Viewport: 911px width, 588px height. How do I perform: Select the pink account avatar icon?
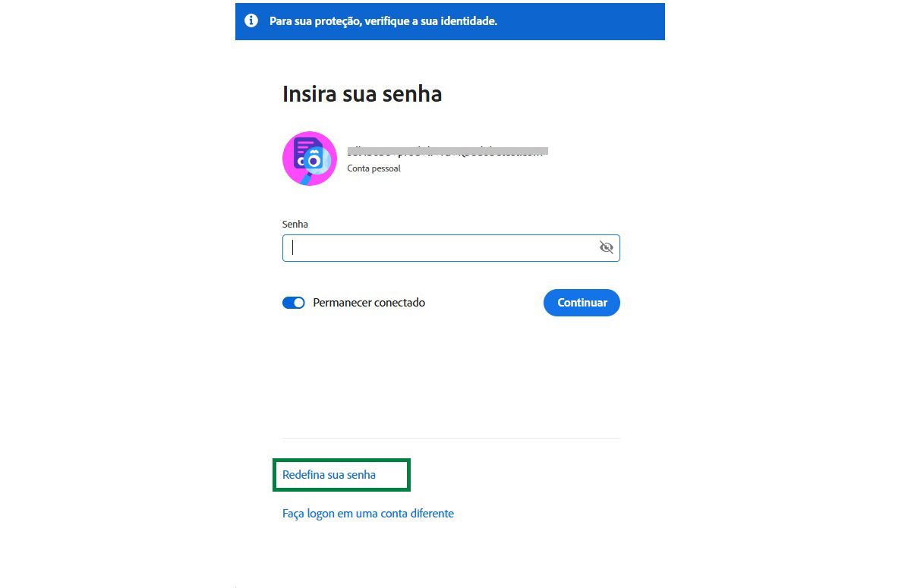310,158
